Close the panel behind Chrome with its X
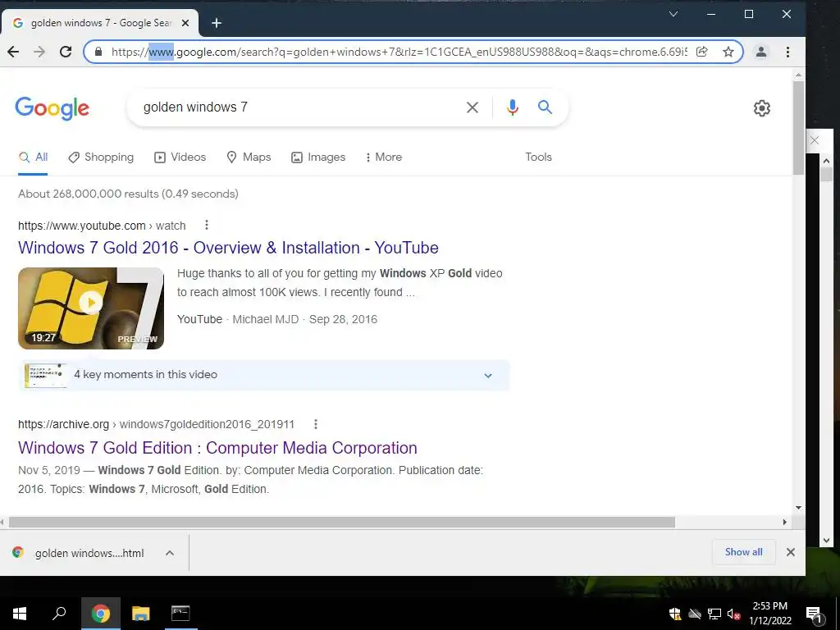The image size is (840, 630). tap(815, 140)
